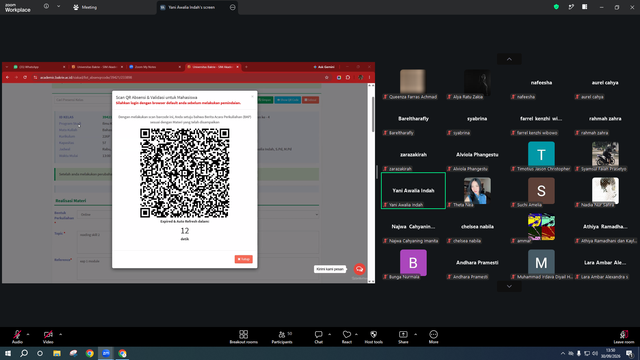
Task: Select Suchi Amelia's S avatar tile
Action: [x=541, y=191]
